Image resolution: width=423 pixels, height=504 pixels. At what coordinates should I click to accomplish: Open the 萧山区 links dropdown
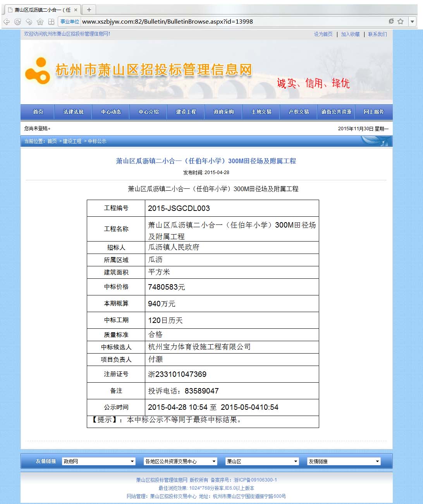[x=262, y=461]
